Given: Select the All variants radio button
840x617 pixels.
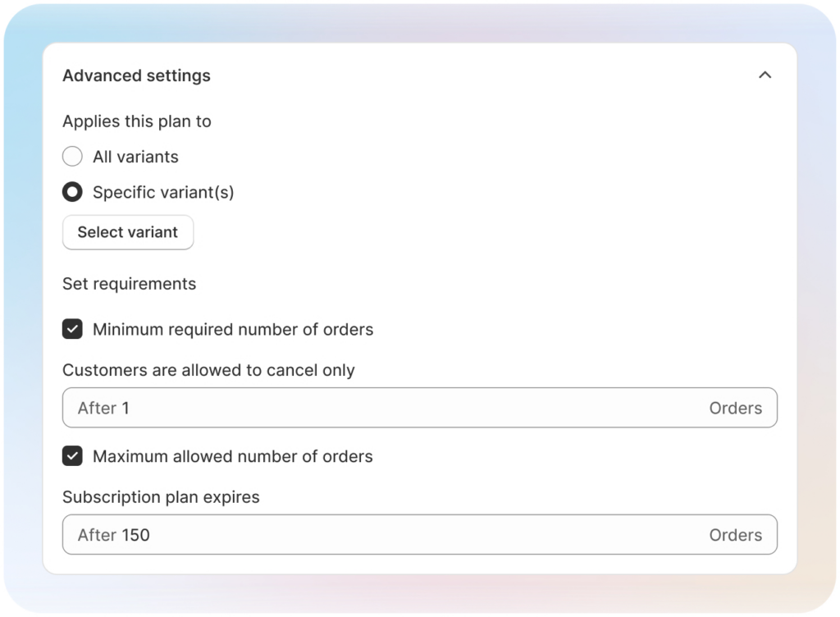Looking at the screenshot, I should (x=72, y=156).
